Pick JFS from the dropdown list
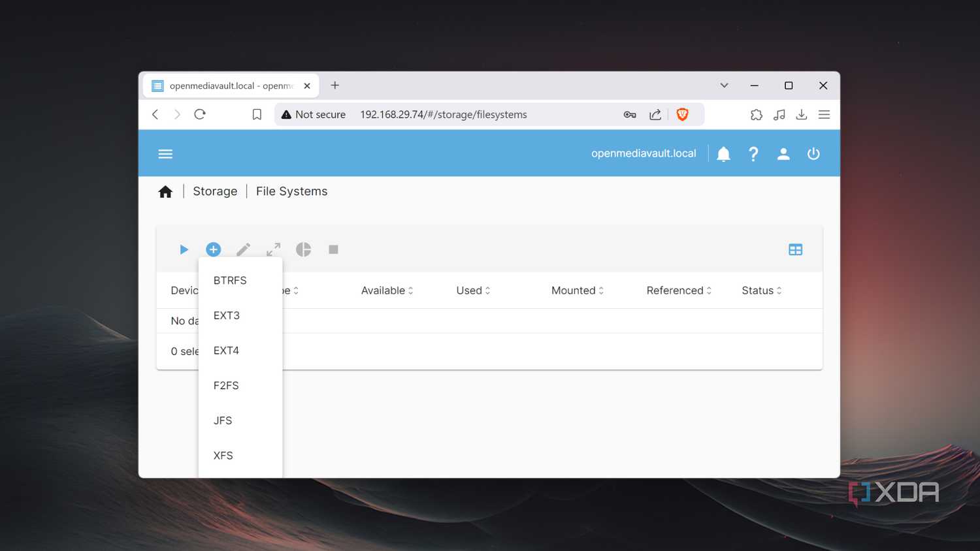980x551 pixels. [240, 420]
